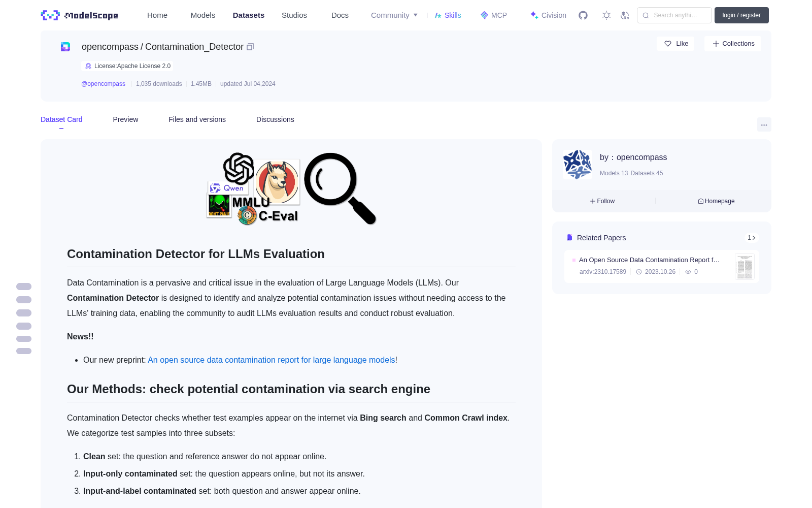Click the paper date clock icon
Screen dimensions: 812x508
(x=639, y=272)
